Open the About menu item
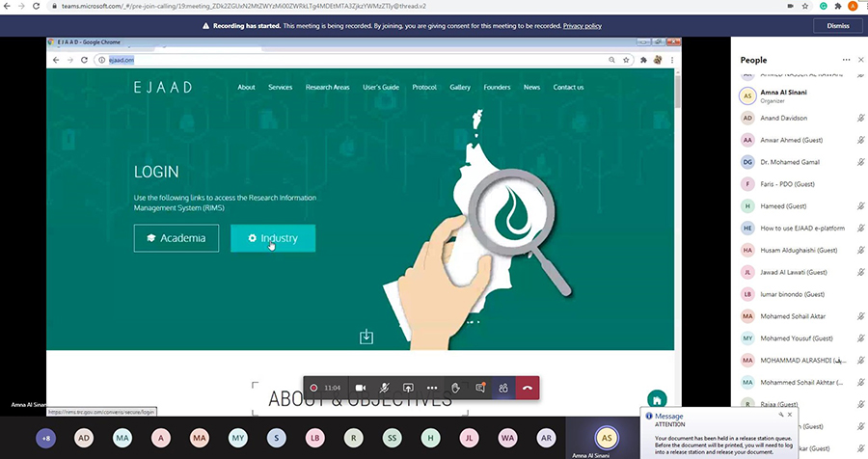The image size is (868, 459). [x=246, y=88]
